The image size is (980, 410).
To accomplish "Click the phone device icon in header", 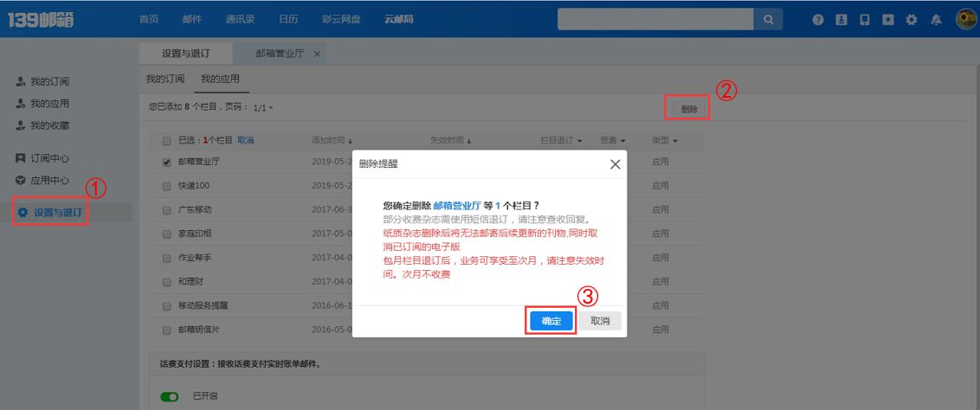I will (864, 20).
